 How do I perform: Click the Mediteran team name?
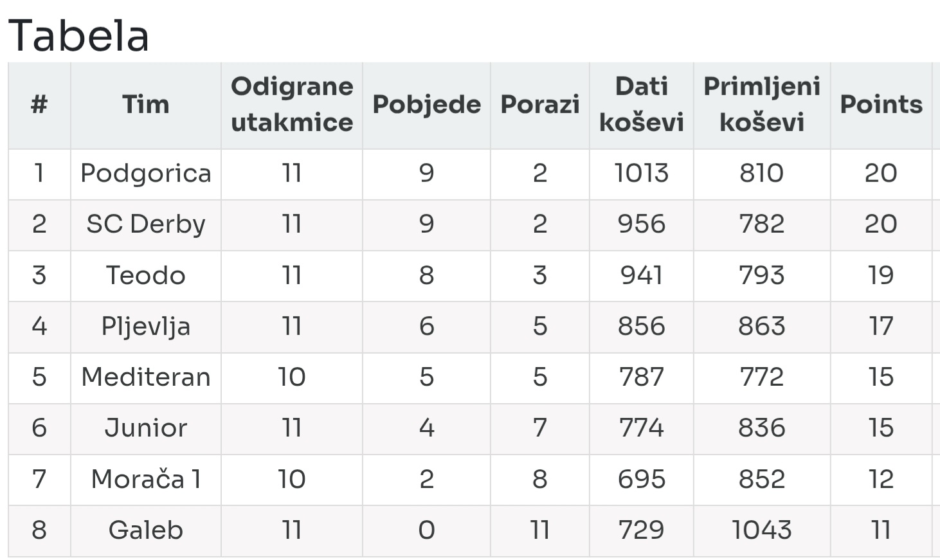pyautogui.click(x=146, y=377)
